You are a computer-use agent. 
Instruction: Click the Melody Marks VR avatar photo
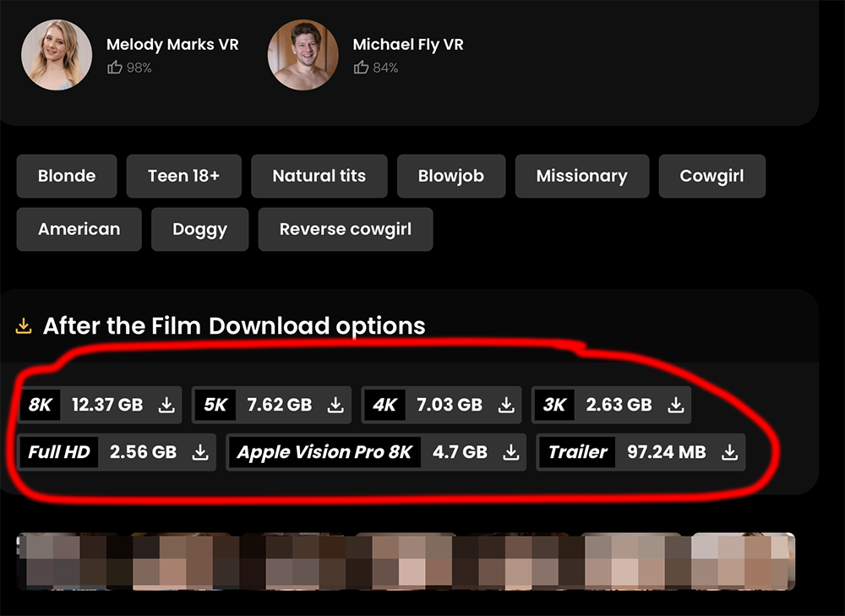(x=57, y=55)
